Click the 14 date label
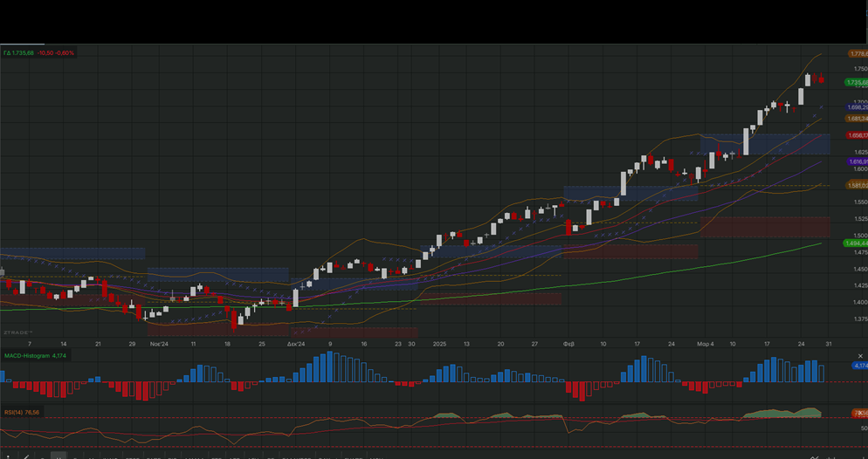Image resolution: width=868 pixels, height=459 pixels. point(64,344)
